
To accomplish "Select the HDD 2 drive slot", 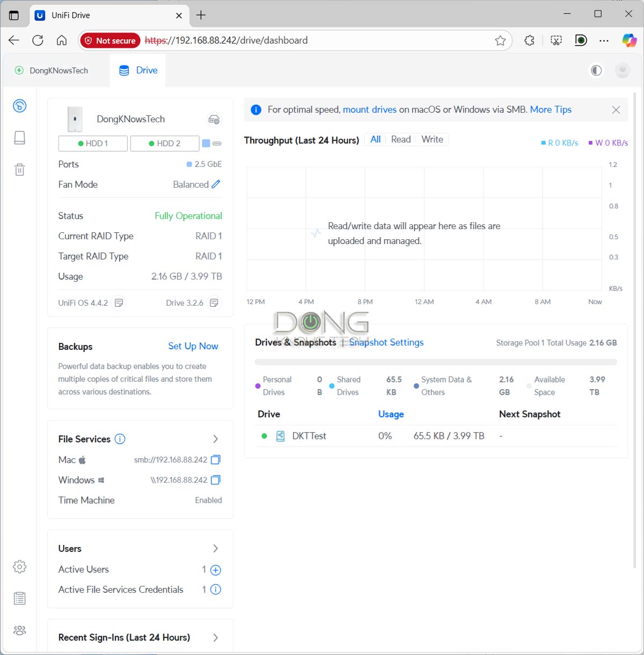I will tap(165, 143).
